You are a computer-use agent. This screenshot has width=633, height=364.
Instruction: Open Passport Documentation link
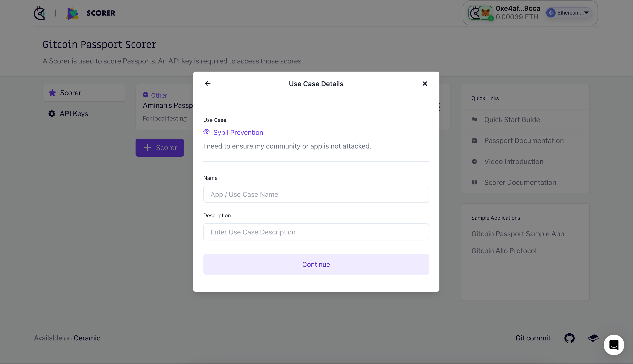click(524, 141)
